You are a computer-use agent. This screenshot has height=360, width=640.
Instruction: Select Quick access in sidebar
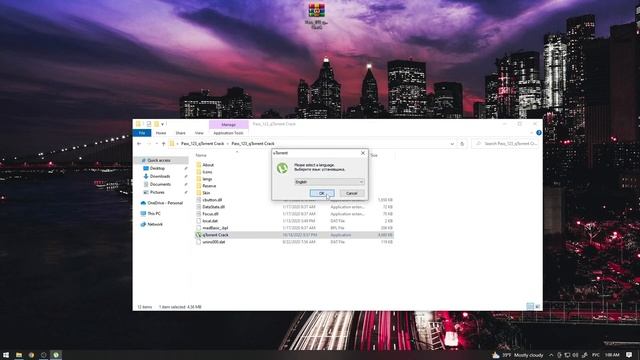[159, 160]
